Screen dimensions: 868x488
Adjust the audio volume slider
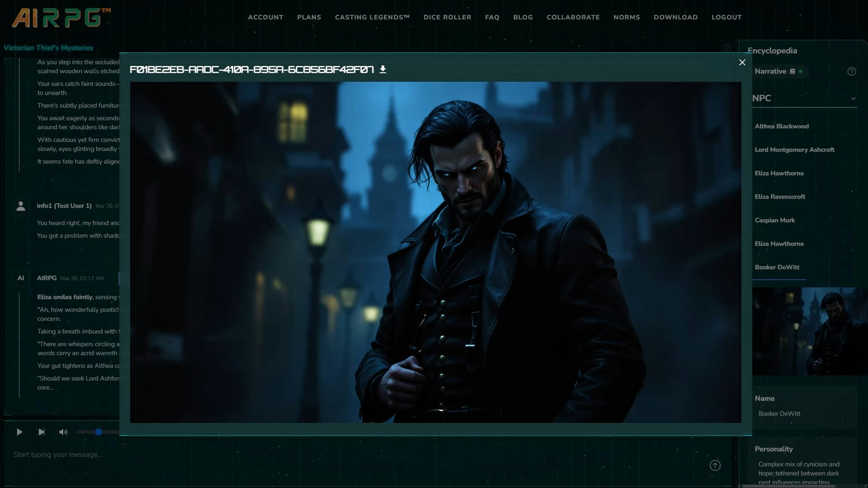(98, 432)
